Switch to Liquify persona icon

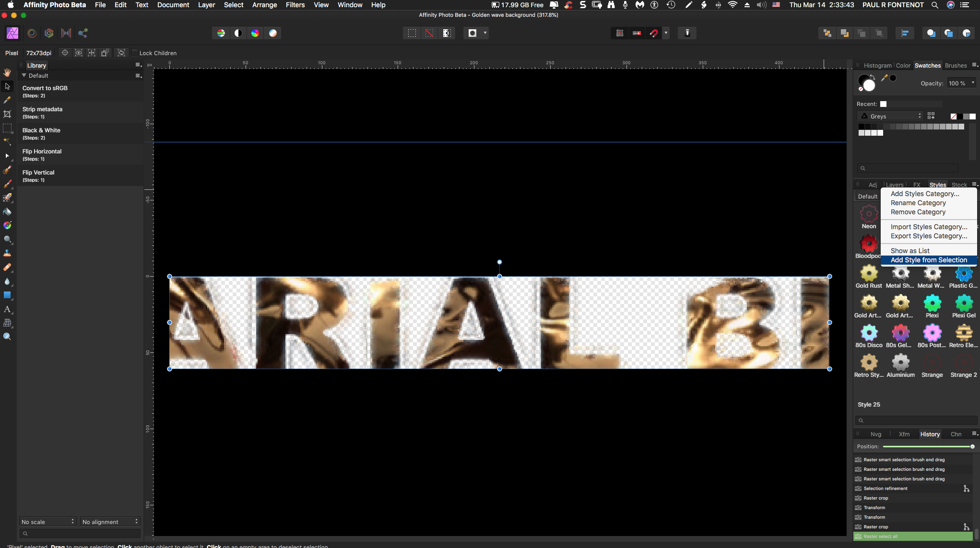click(32, 33)
